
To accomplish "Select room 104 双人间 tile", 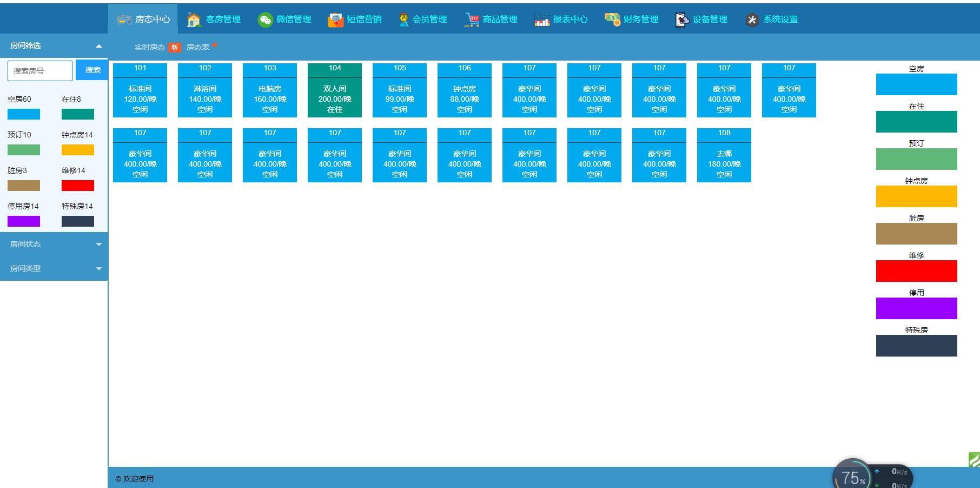I will pyautogui.click(x=335, y=90).
